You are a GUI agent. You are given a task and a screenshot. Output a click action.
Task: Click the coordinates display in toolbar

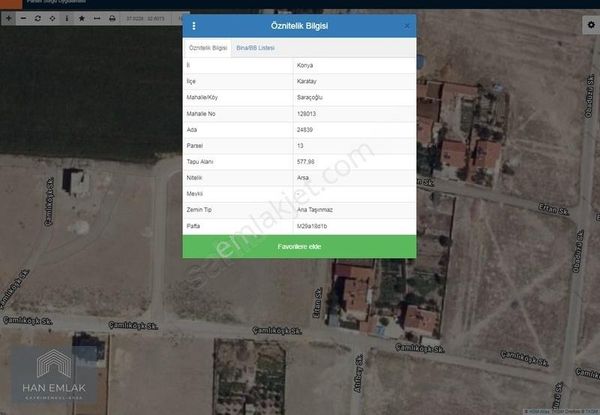pos(145,18)
